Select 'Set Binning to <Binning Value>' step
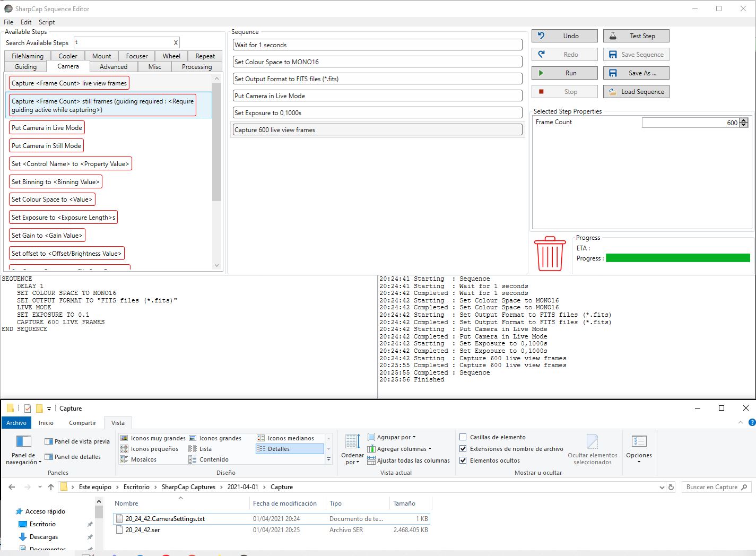The image size is (756, 556). click(56, 182)
